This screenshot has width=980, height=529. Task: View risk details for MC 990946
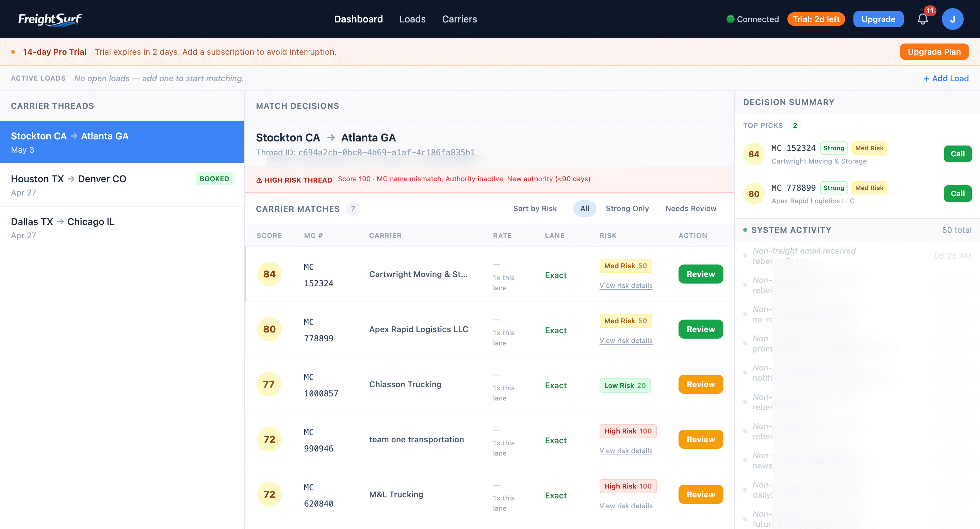[626, 451]
